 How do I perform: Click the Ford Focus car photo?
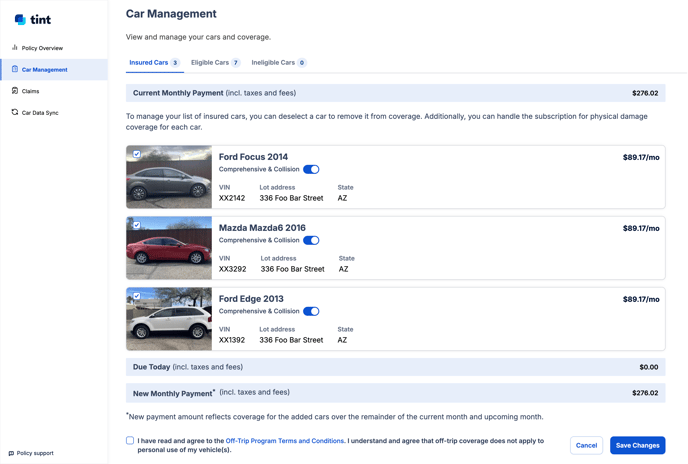(x=169, y=177)
